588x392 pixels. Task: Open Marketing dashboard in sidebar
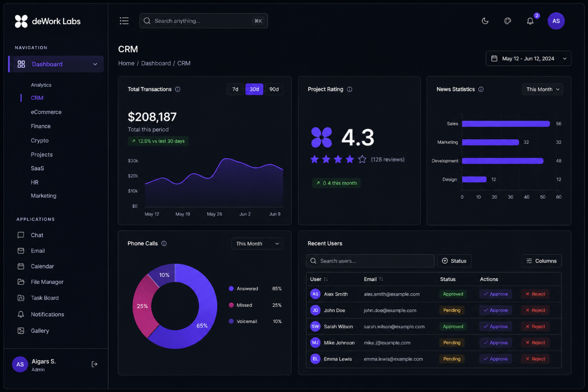[44, 195]
